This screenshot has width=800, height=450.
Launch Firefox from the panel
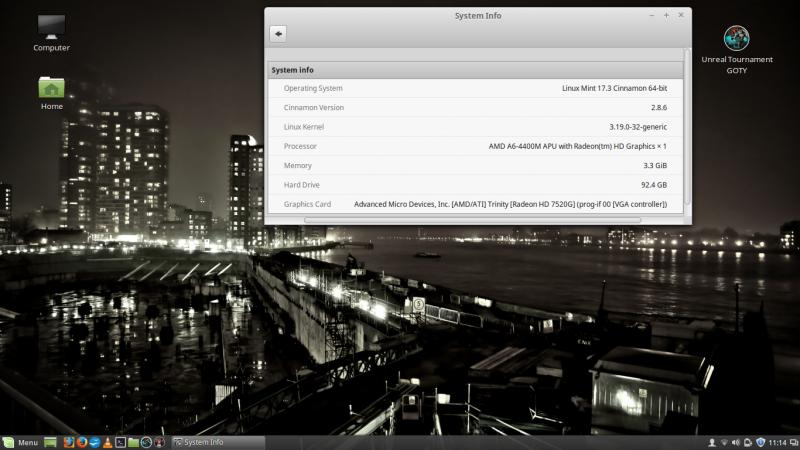click(81, 442)
